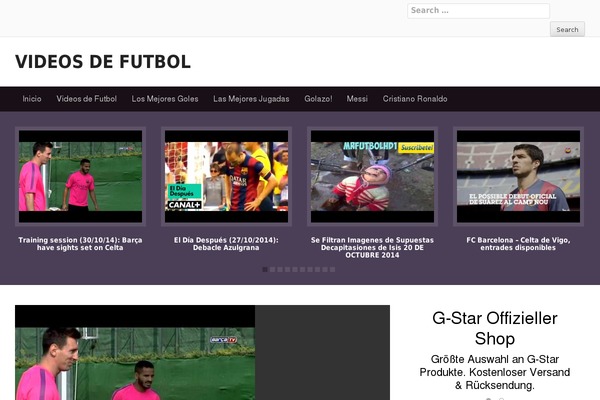Go to the Inicio menu item

(x=32, y=99)
